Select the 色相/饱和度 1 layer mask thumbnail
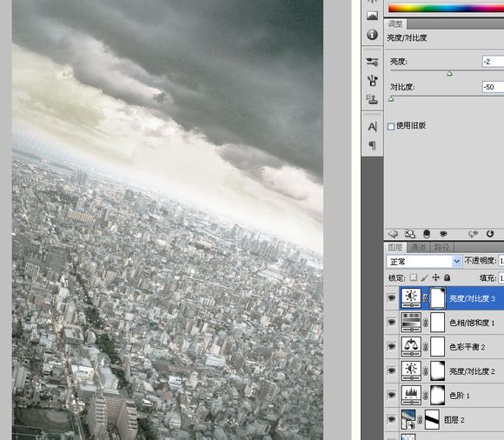 point(437,323)
